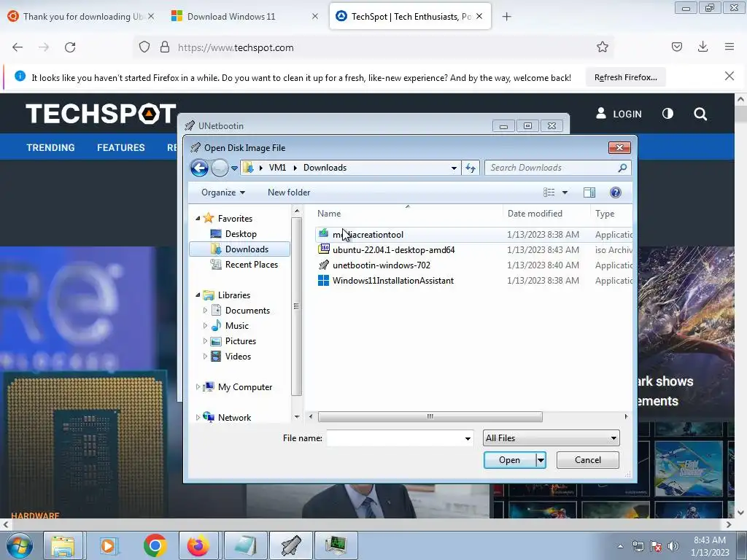
Task: Open the Organize menu
Action: pos(223,192)
